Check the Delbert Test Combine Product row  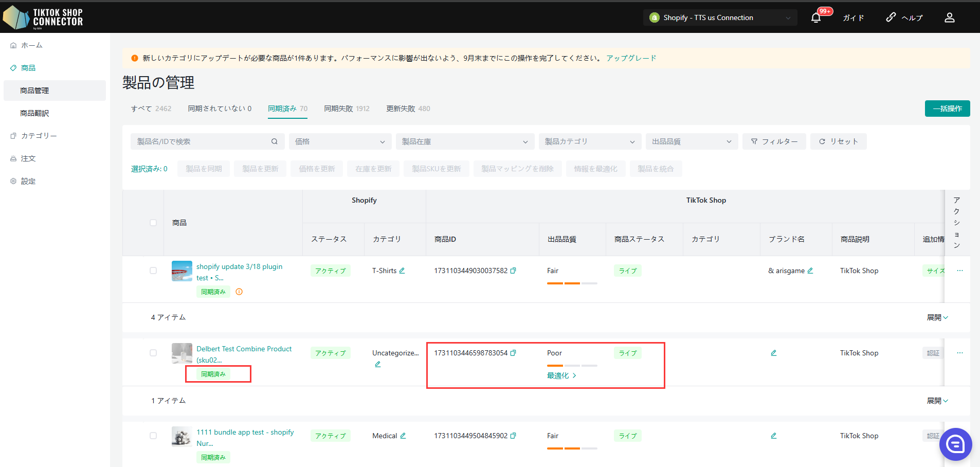click(153, 353)
